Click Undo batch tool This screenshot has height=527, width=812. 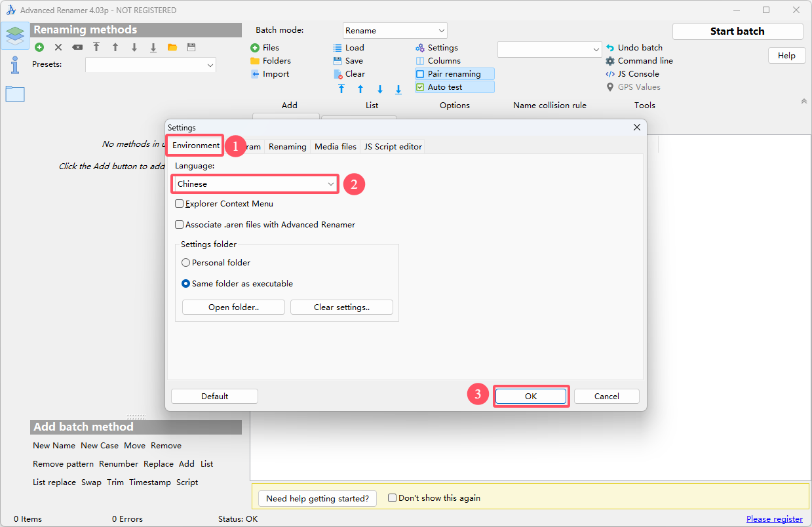pos(634,48)
